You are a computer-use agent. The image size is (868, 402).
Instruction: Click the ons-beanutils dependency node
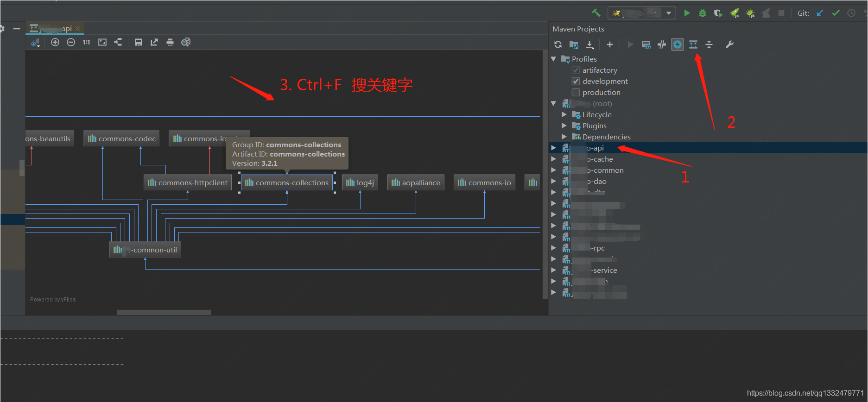pyautogui.click(x=50, y=138)
